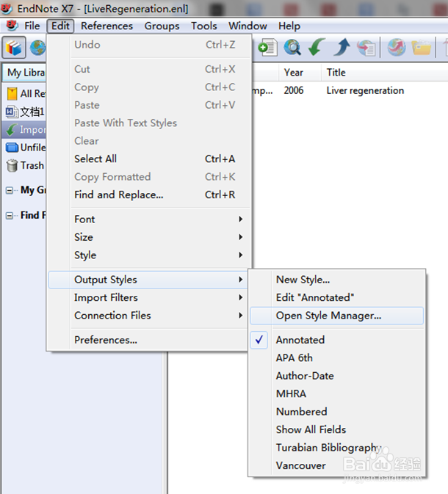
Task: Click the green Import arrow toolbar icon
Action: (317, 47)
